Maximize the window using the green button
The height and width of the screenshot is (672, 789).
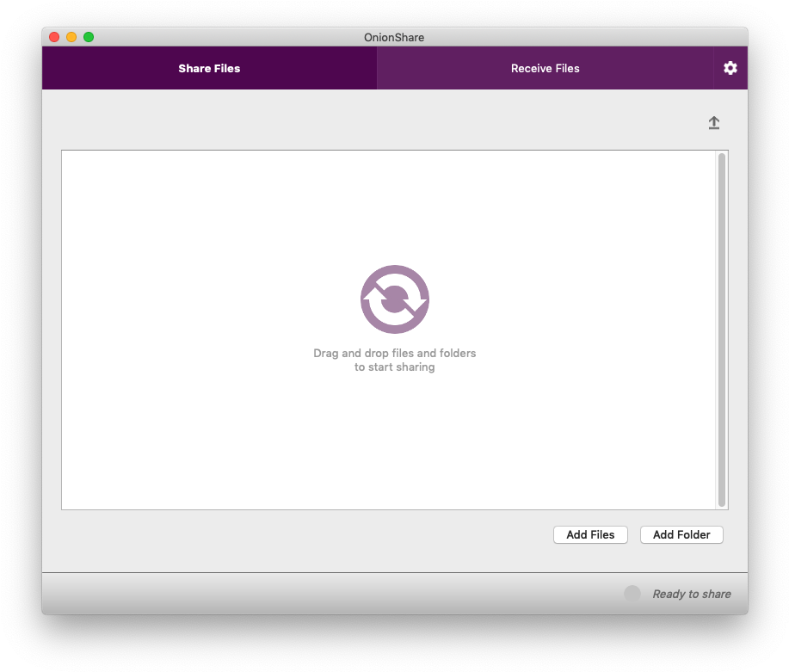[89, 37]
